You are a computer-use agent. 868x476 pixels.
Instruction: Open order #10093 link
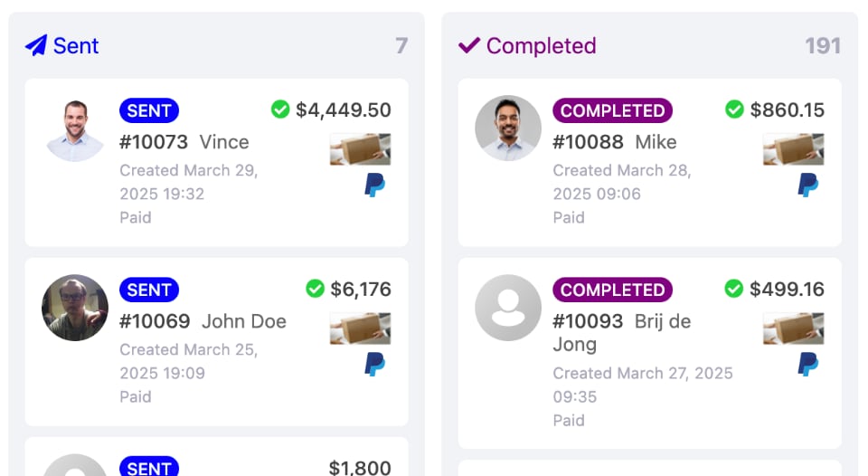[588, 321]
